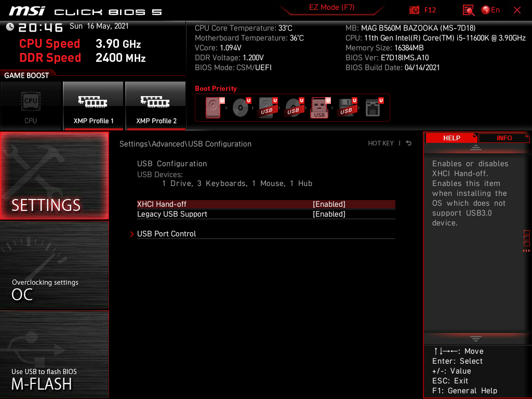
Task: Switch to the INFO tab
Action: [504, 138]
